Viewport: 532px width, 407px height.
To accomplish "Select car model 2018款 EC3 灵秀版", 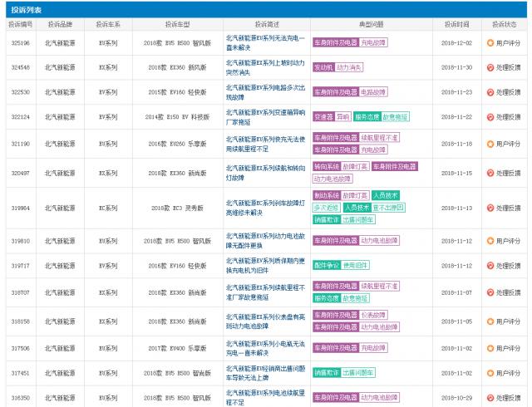I will 177,208.
